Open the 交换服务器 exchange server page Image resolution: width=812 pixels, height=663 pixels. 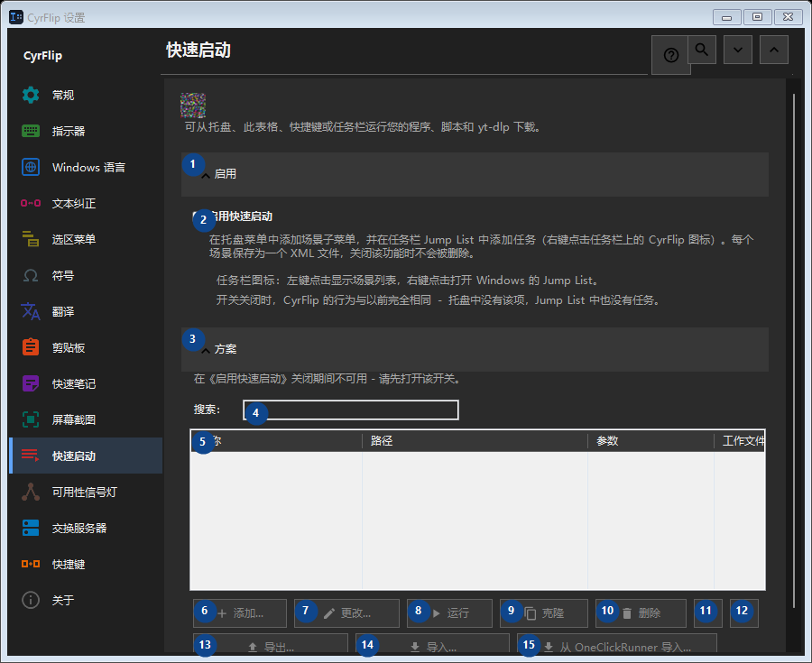click(86, 529)
